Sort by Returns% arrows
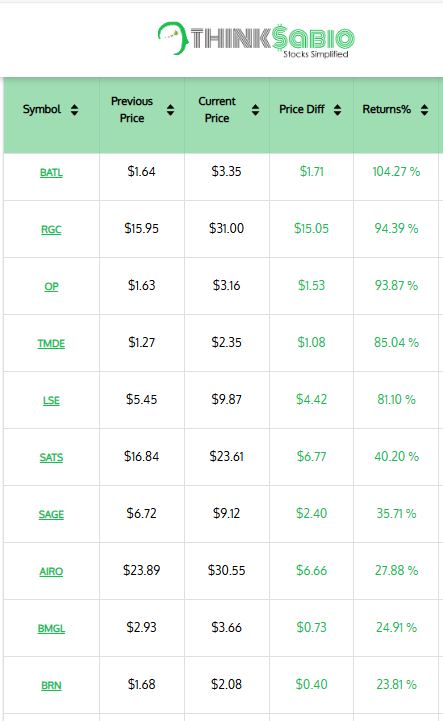 (424, 110)
